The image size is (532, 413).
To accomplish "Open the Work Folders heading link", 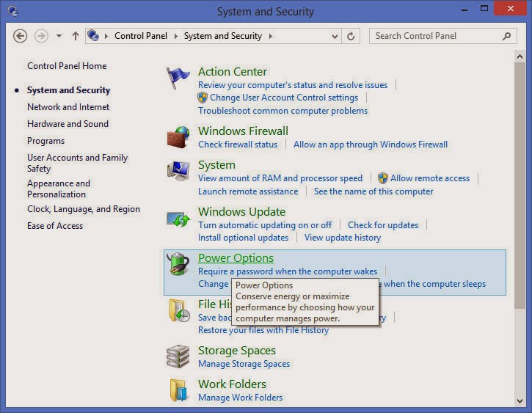I will [x=232, y=384].
